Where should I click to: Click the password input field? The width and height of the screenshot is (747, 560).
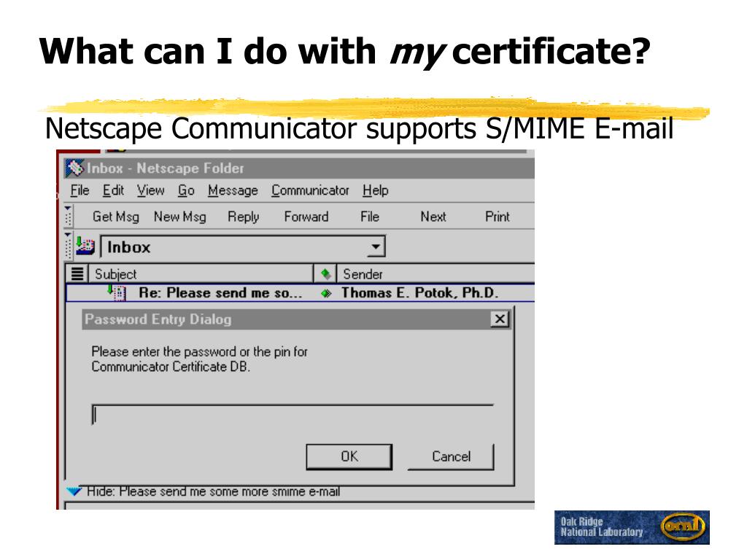pyautogui.click(x=293, y=415)
